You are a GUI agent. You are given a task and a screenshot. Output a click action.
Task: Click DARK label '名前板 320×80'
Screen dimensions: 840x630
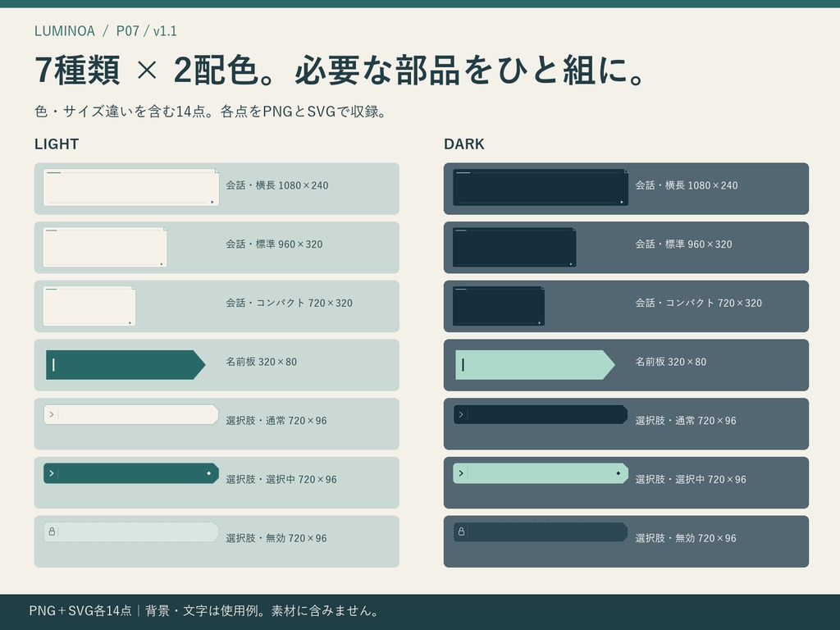click(671, 362)
